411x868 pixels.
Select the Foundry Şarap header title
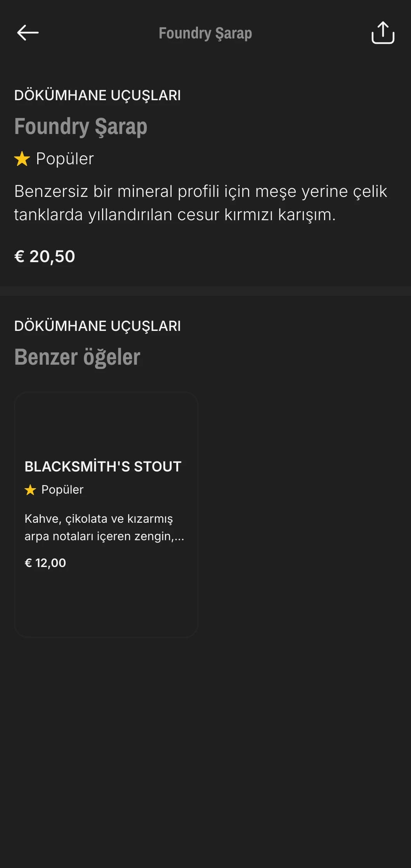pyautogui.click(x=205, y=33)
